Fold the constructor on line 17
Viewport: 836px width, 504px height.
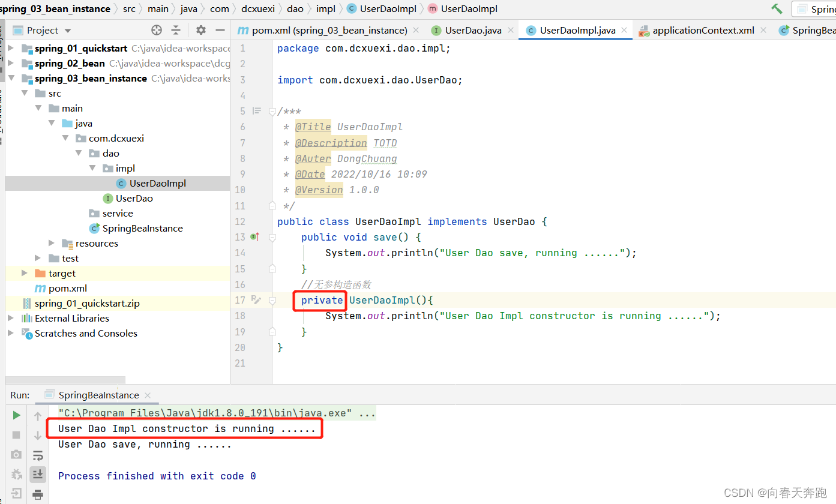point(272,300)
